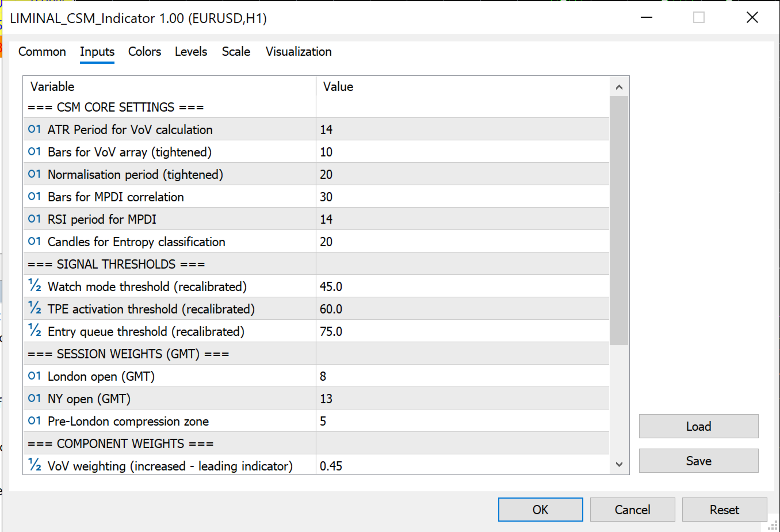Click integer icon for ATR Period row

pyautogui.click(x=35, y=129)
